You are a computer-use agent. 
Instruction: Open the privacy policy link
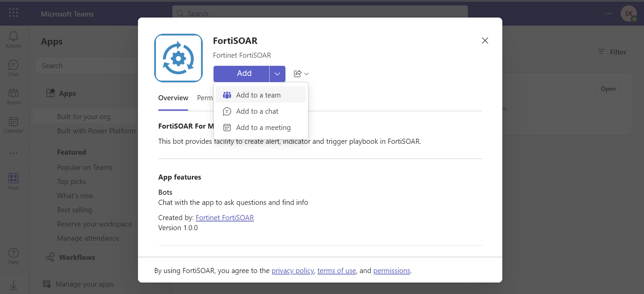292,271
